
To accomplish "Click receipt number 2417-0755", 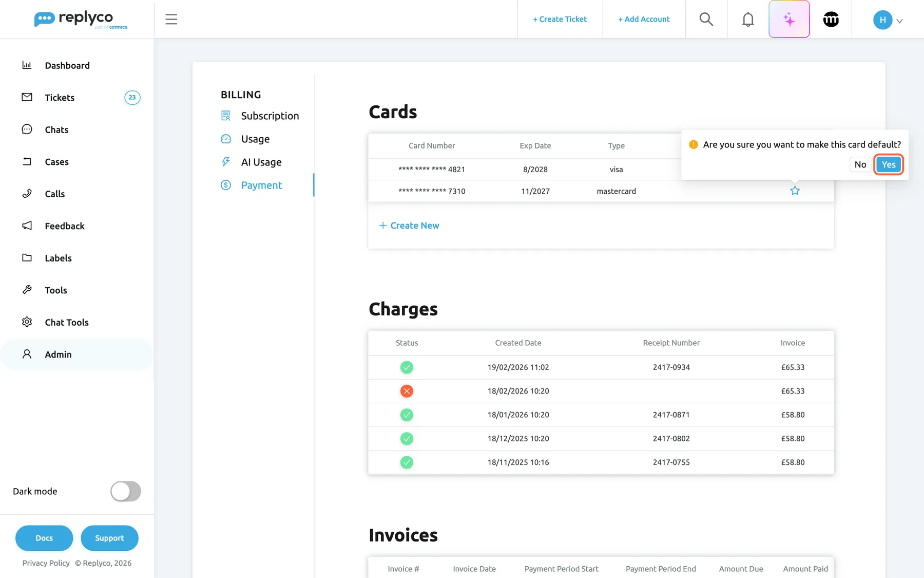I will point(671,462).
